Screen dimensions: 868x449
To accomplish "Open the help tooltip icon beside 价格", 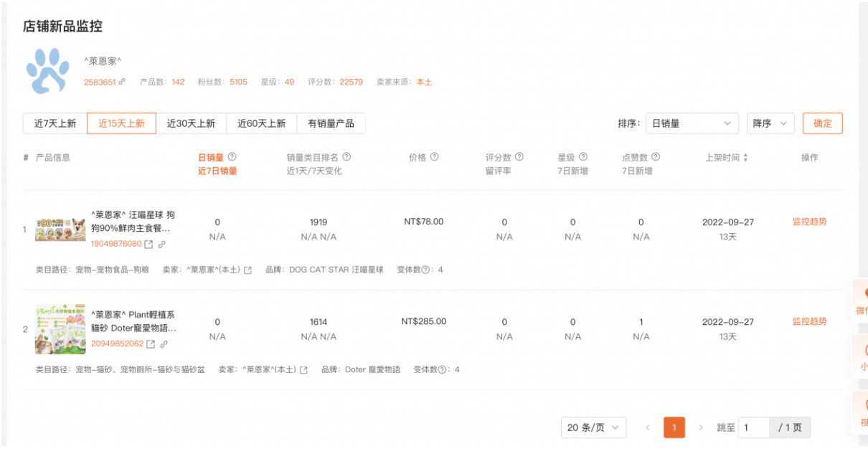I will (x=435, y=156).
